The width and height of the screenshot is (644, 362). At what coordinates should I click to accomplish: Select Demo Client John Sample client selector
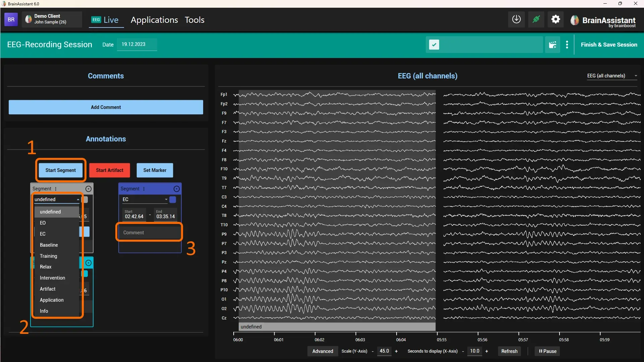(x=52, y=19)
